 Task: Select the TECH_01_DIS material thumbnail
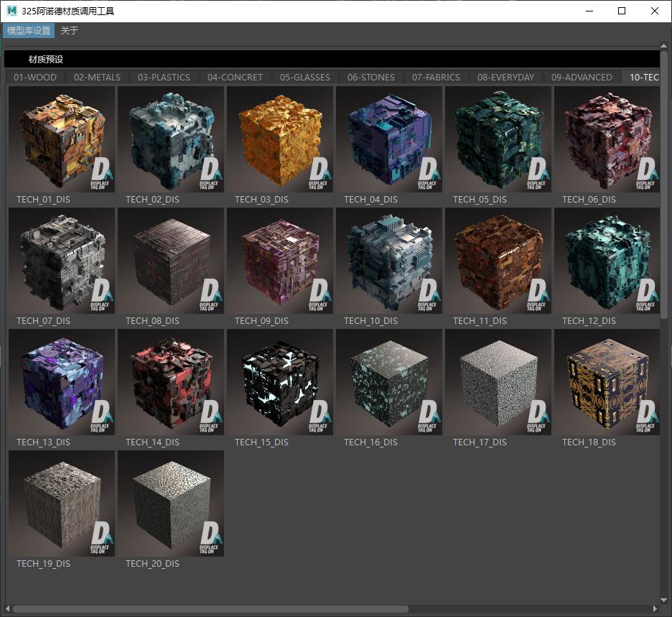(62, 139)
